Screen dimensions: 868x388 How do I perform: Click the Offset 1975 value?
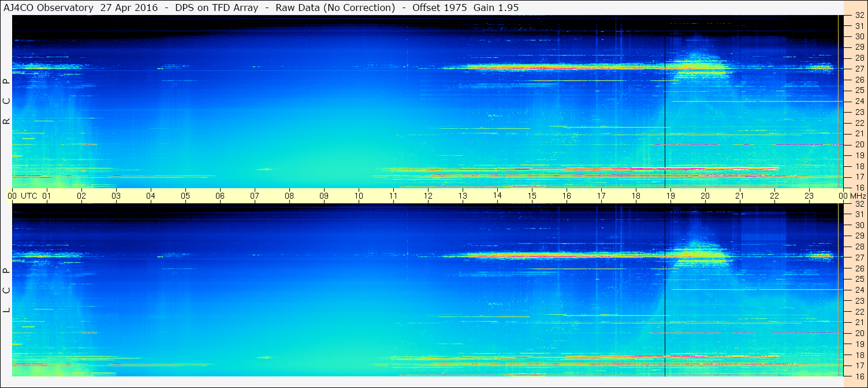pos(439,8)
